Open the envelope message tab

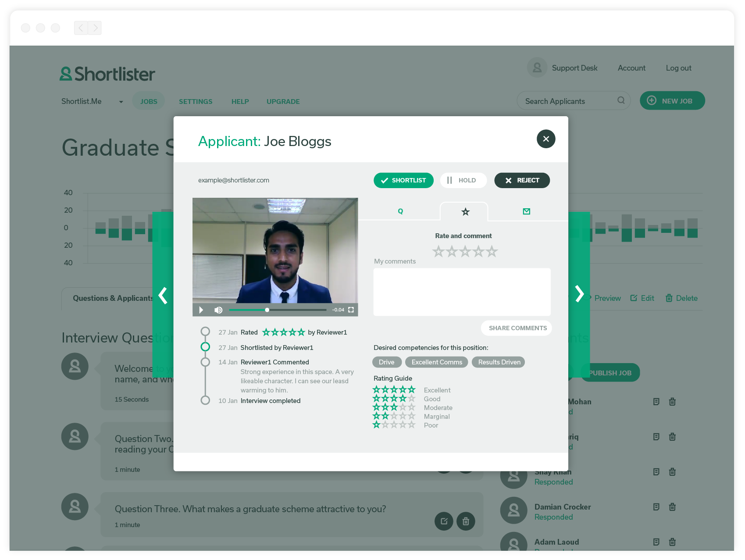tap(527, 211)
